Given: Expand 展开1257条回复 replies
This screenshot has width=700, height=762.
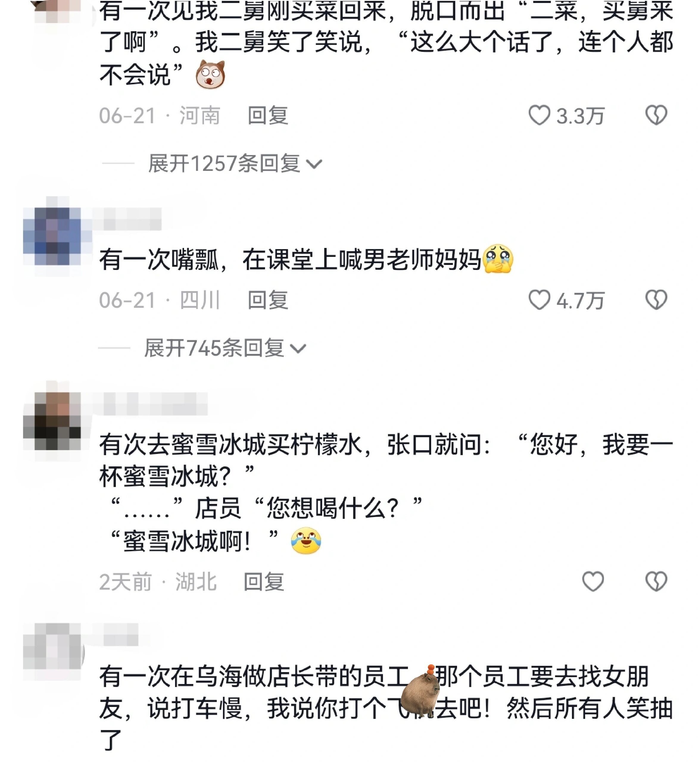Looking at the screenshot, I should click(x=235, y=164).
